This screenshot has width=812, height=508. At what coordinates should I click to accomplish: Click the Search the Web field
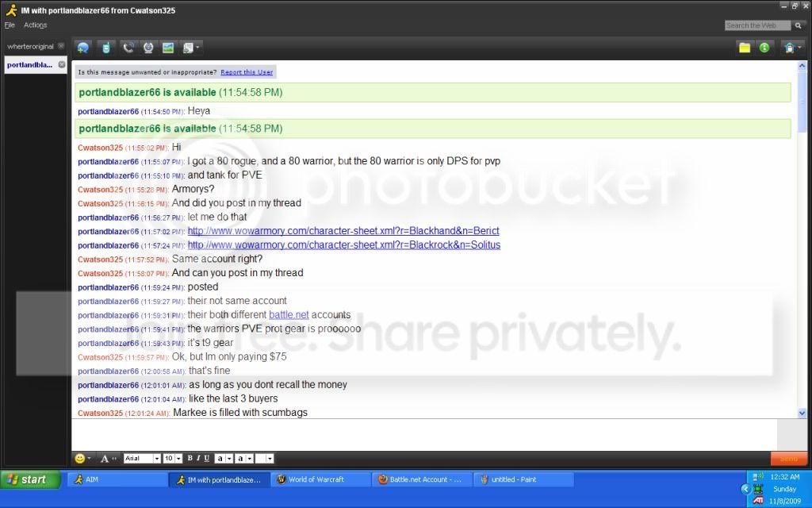tap(757, 25)
